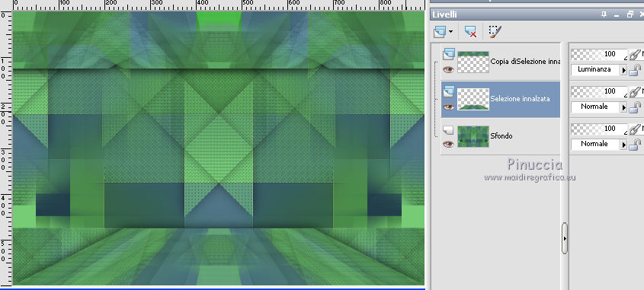
Task: Open the New Layer dropdown arrow
Action: tap(450, 31)
